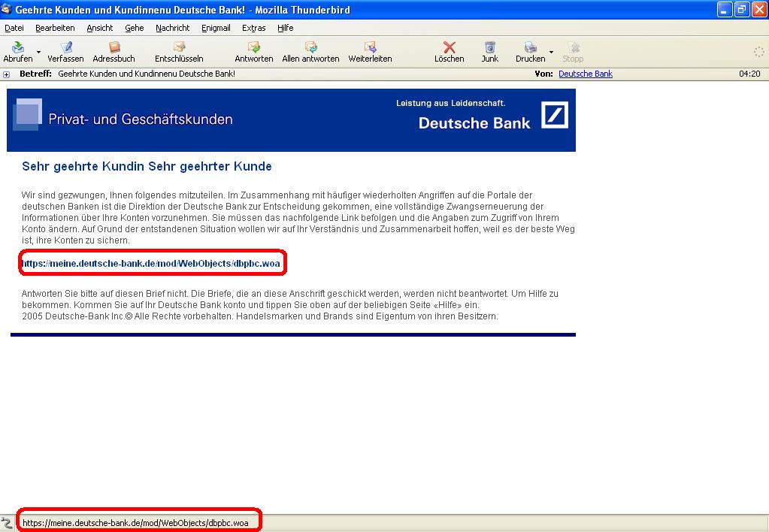Click the status bar connection icon
Screen dimensions: 769x532
(x=7, y=523)
